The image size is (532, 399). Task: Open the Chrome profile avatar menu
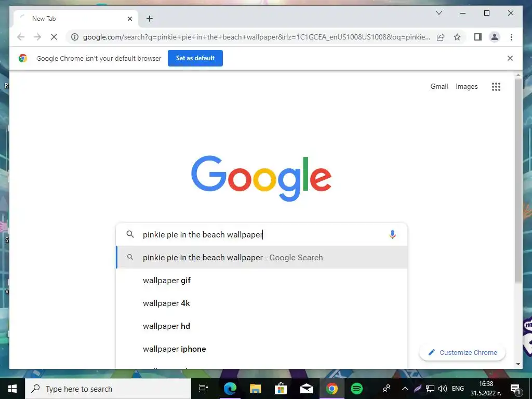coord(495,37)
